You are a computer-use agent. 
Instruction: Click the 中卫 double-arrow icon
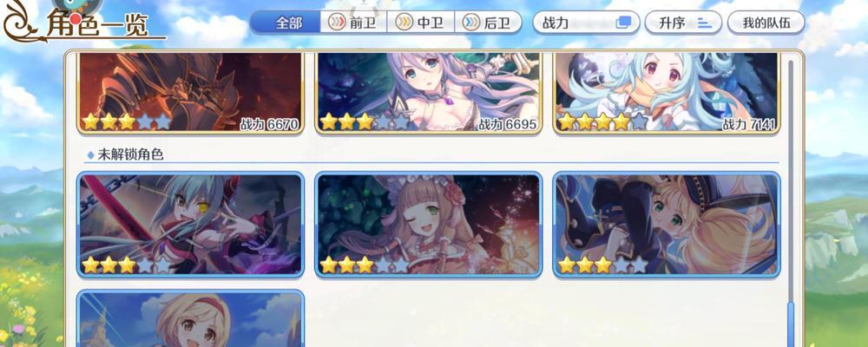click(404, 23)
